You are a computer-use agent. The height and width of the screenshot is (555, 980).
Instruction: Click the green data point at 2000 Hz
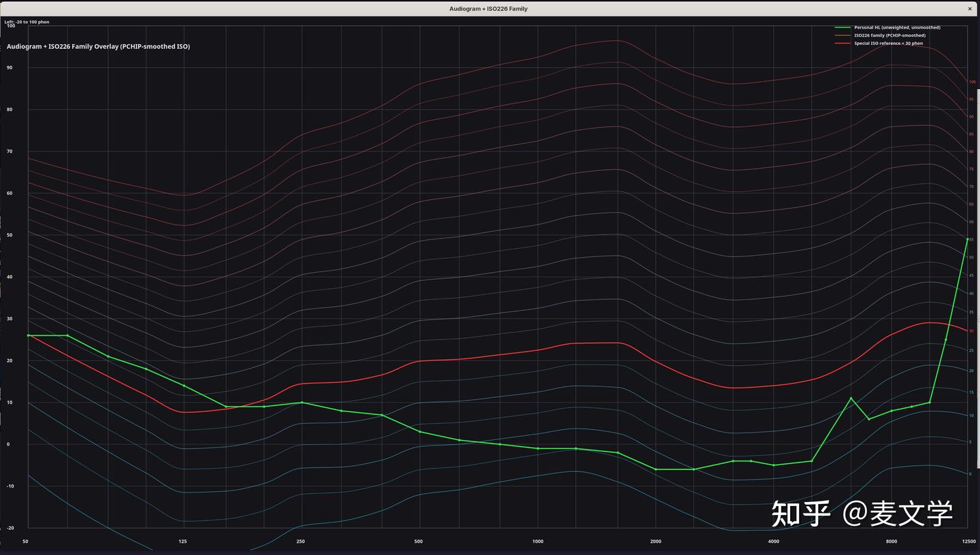pos(655,469)
